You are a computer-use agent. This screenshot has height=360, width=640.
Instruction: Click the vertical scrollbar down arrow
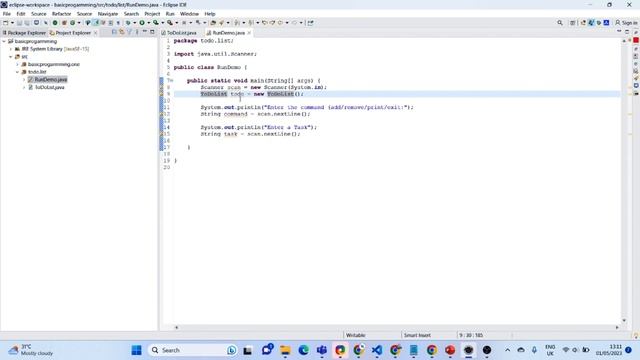624,320
